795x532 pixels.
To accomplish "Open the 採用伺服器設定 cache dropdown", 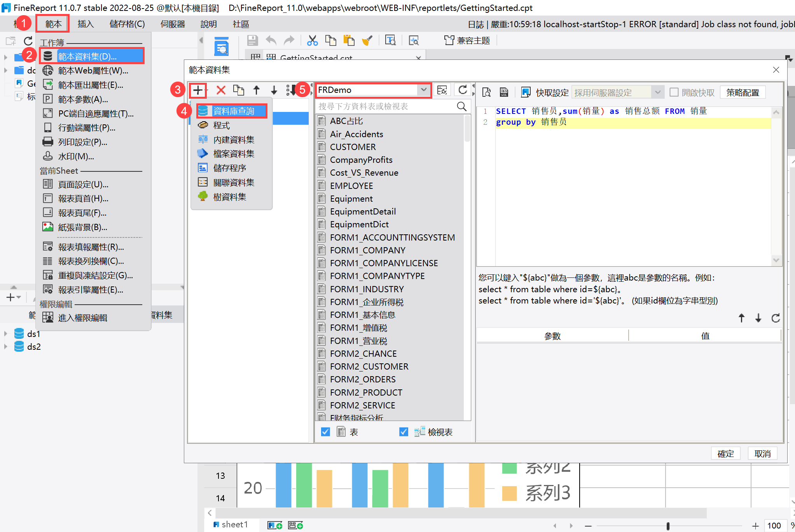I will 657,92.
